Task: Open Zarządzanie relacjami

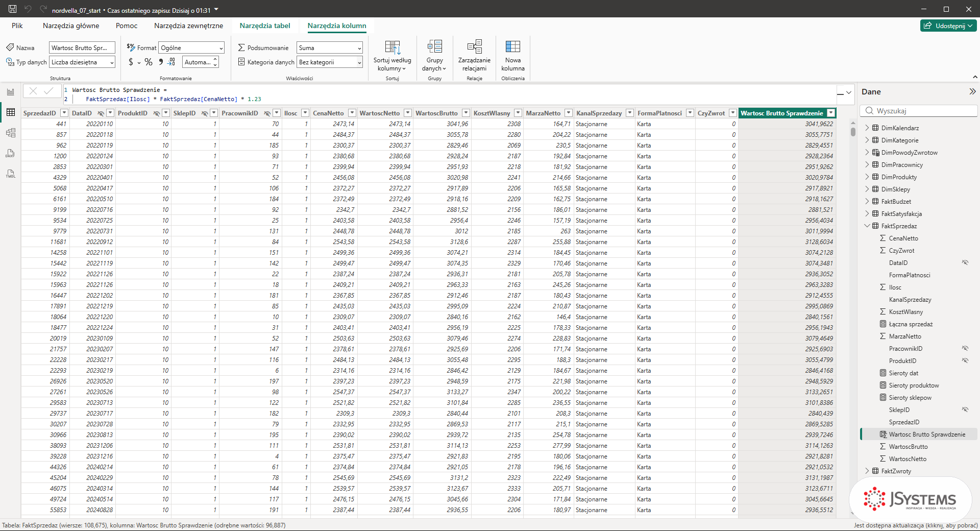Action: pyautogui.click(x=474, y=56)
